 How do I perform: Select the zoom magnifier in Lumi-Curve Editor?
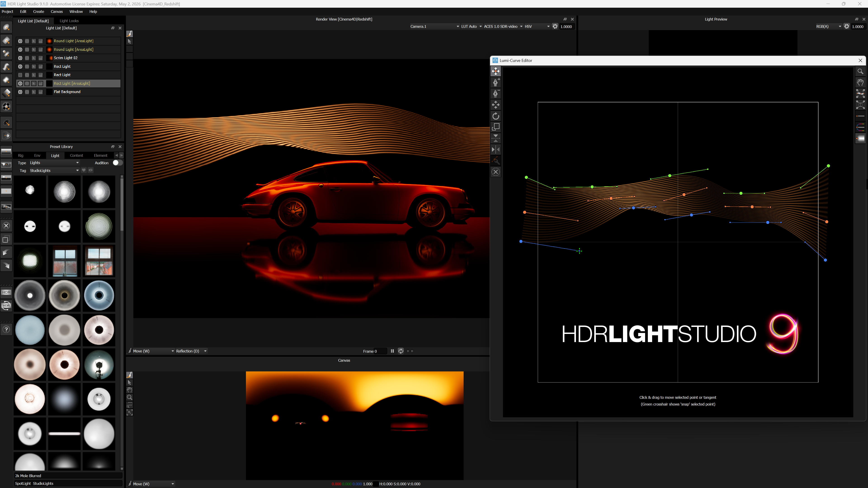tap(860, 71)
